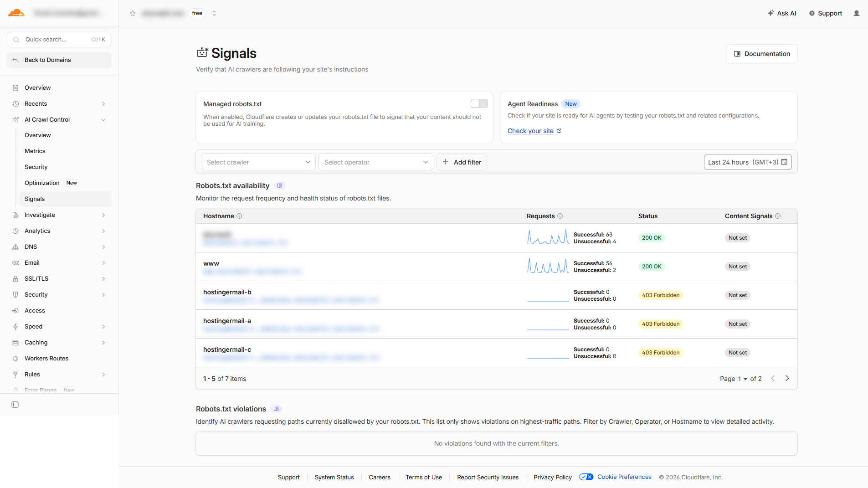Collapse the AI Crawl Control section
Image resolution: width=868 pixels, height=488 pixels.
point(103,120)
